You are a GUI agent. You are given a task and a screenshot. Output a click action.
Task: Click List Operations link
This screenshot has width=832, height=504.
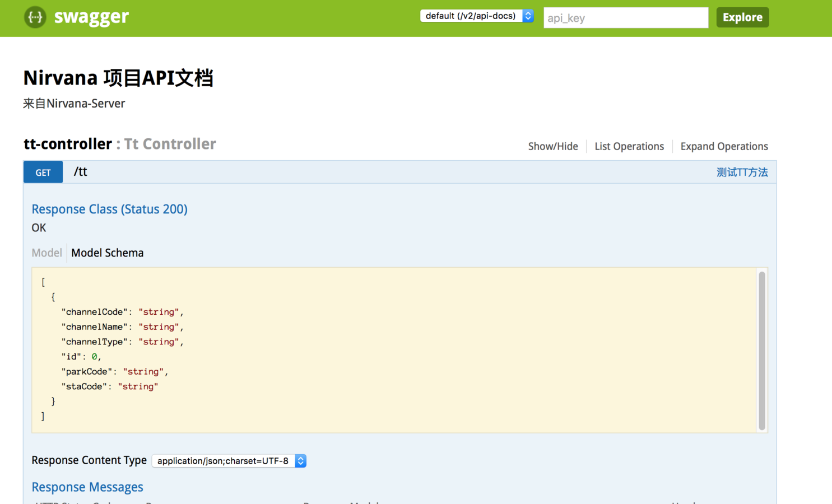click(629, 146)
